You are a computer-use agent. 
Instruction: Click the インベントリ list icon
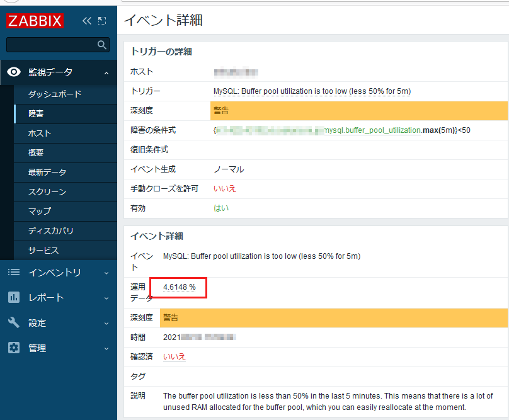(x=14, y=272)
